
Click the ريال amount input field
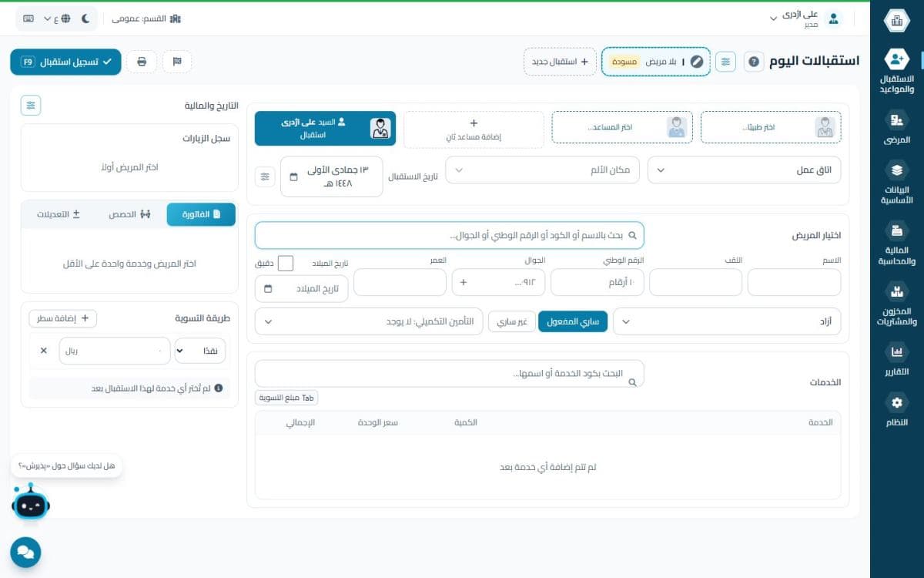tap(114, 351)
